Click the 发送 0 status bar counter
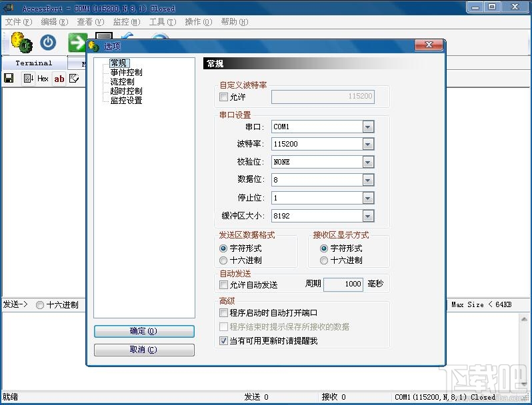Viewport: 532px width, 405px height. click(x=256, y=397)
